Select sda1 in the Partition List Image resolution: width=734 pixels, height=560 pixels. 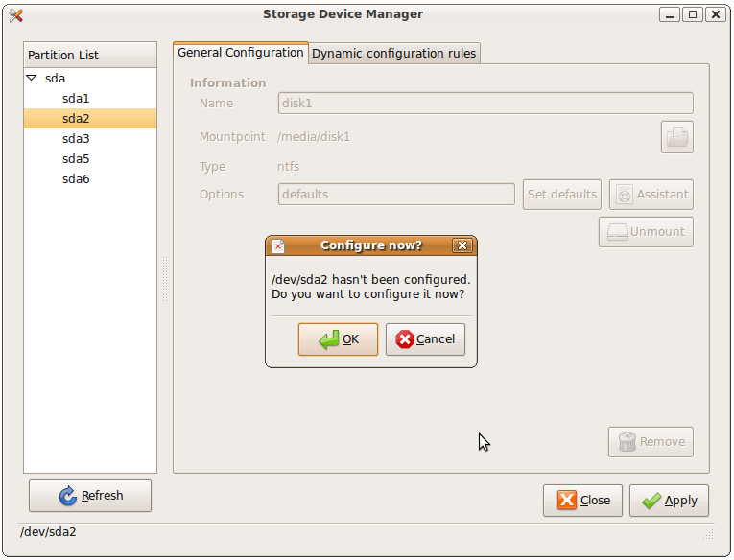tap(76, 99)
